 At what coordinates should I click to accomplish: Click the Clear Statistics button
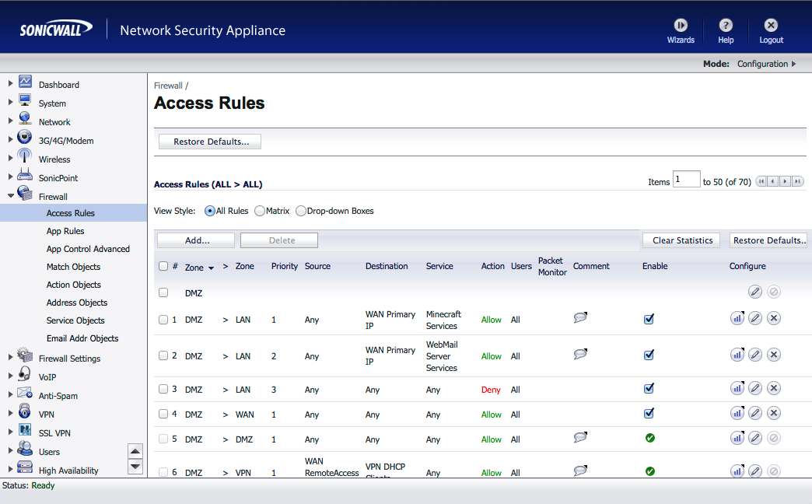pos(682,240)
